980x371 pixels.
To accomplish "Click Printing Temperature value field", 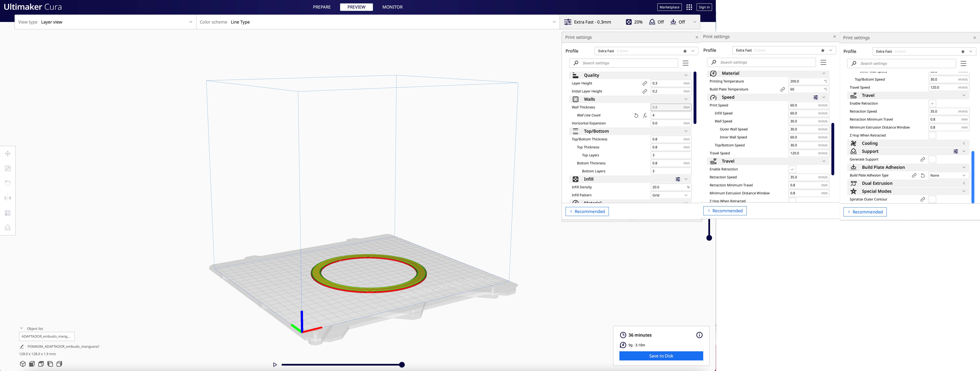I will (809, 81).
